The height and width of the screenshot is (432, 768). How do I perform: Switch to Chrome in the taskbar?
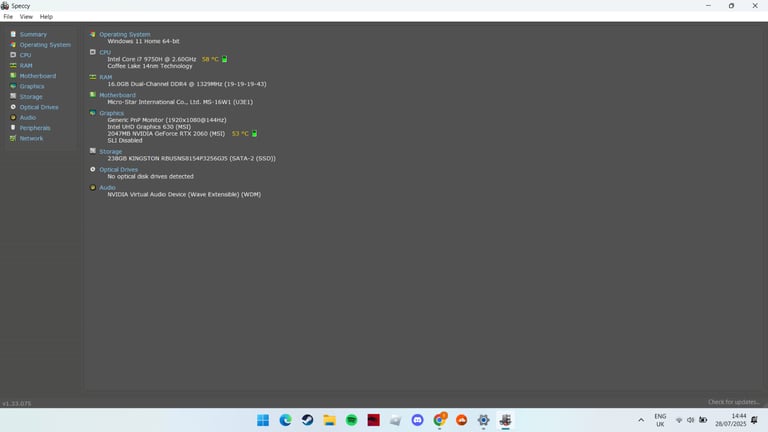[439, 420]
